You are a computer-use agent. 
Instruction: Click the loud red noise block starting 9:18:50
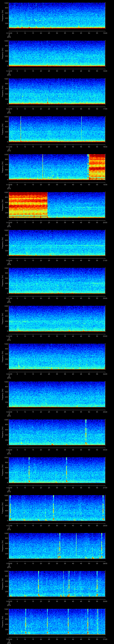pos(97,167)
